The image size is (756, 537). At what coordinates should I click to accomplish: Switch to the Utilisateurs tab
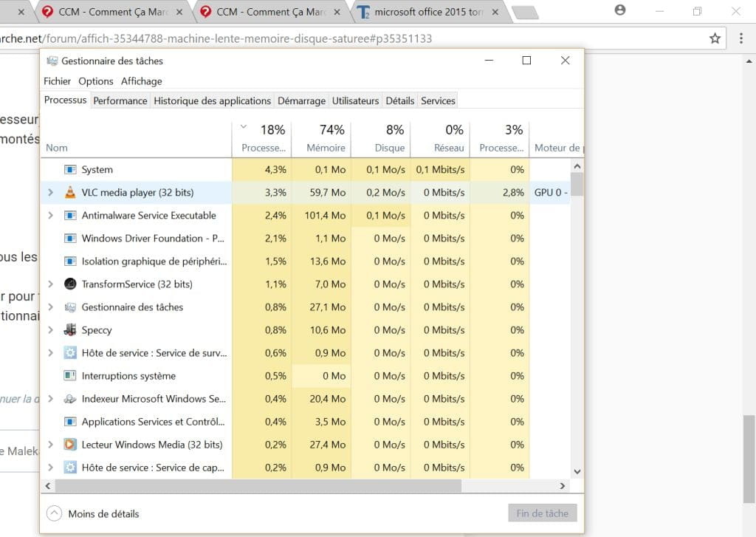point(355,101)
